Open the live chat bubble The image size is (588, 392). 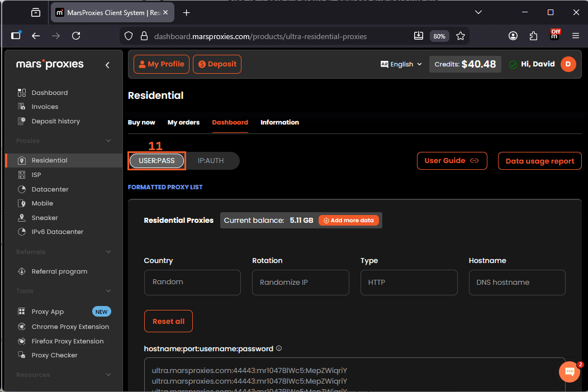point(569,372)
